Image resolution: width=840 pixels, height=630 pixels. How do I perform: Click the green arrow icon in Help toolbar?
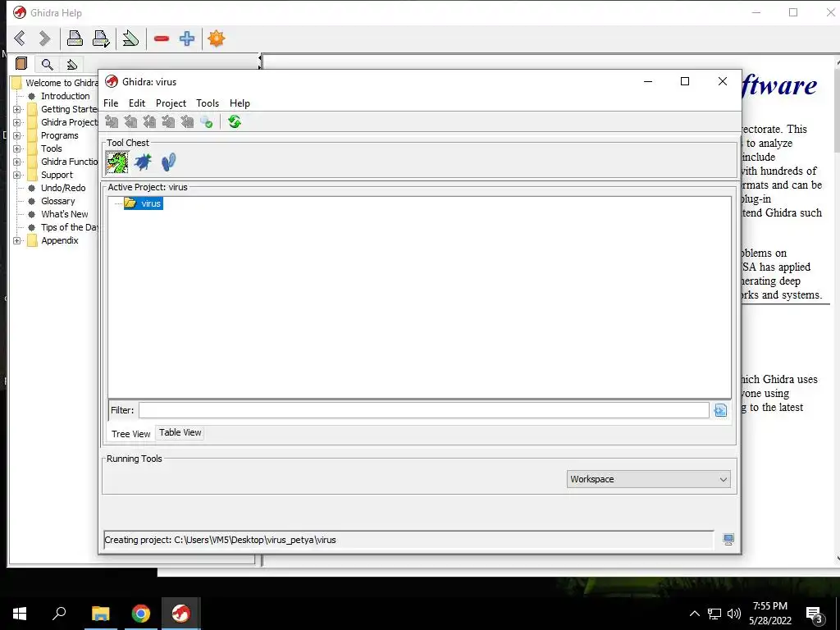tap(130, 39)
